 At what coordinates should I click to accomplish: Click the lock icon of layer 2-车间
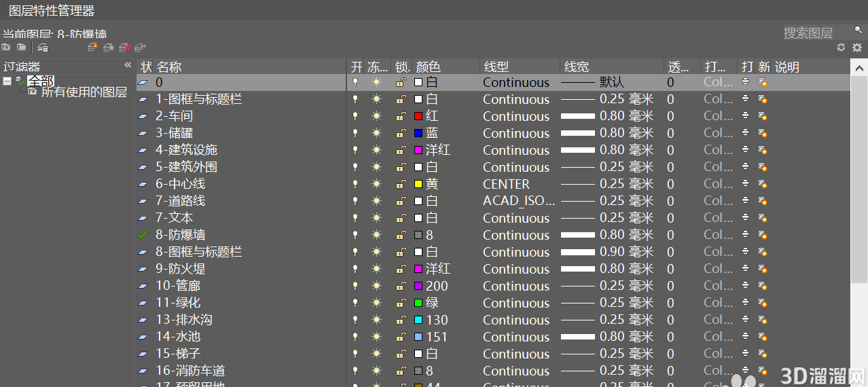point(401,116)
